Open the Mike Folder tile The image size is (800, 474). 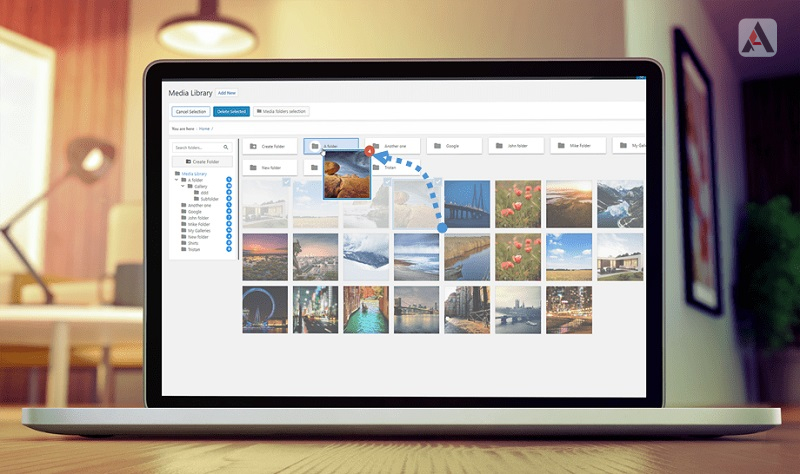577,146
